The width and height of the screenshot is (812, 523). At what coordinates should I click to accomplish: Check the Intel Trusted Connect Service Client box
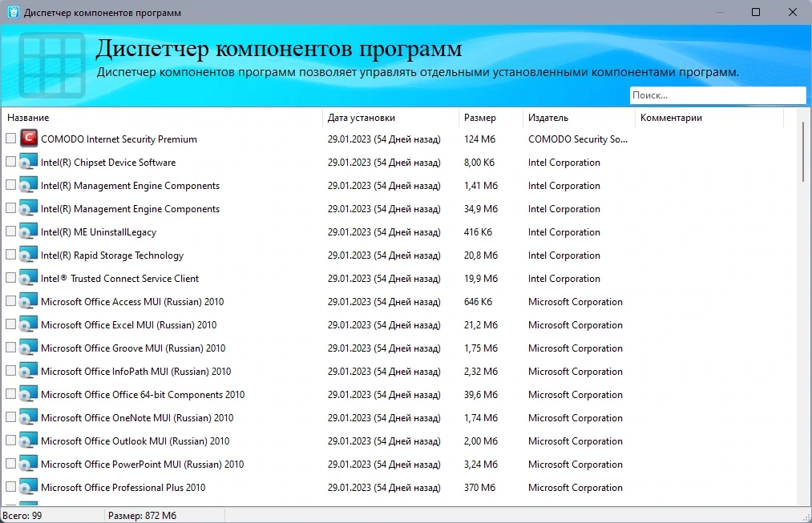pos(10,278)
